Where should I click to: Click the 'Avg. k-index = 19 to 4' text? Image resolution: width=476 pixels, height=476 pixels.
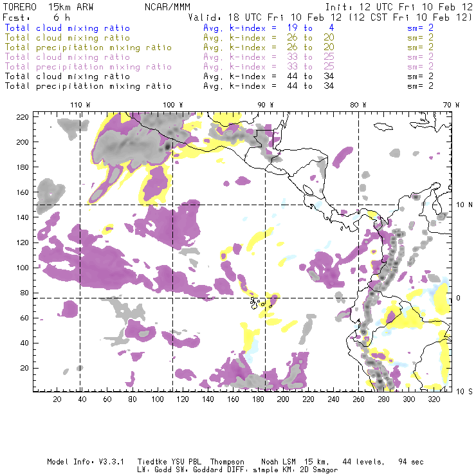click(x=269, y=28)
